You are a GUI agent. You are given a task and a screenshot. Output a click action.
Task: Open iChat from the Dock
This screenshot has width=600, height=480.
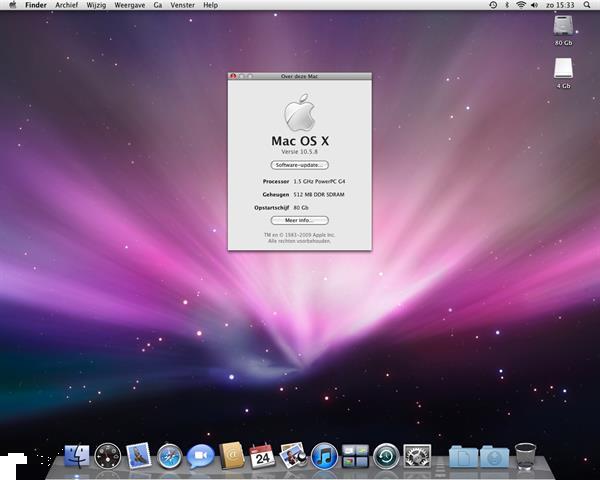point(201,456)
